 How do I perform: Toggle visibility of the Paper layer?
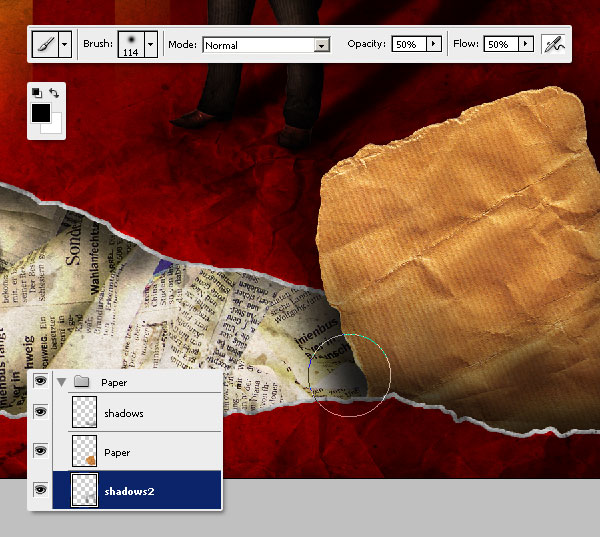pyautogui.click(x=41, y=450)
